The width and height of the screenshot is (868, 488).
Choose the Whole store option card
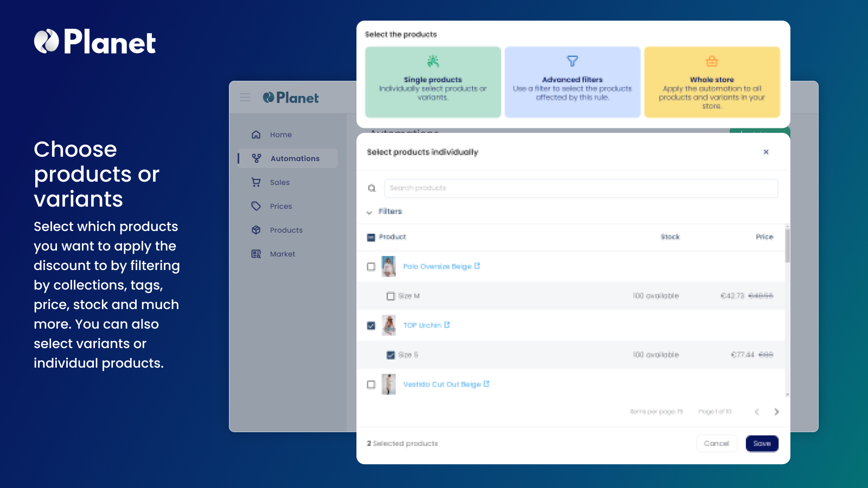[712, 82]
